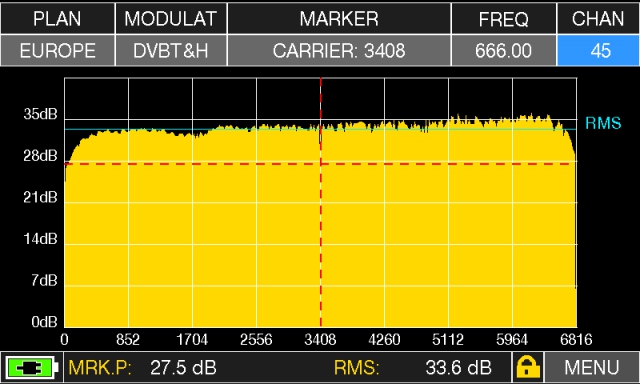
Task: Select the MODULAT header tab
Action: pos(171,18)
